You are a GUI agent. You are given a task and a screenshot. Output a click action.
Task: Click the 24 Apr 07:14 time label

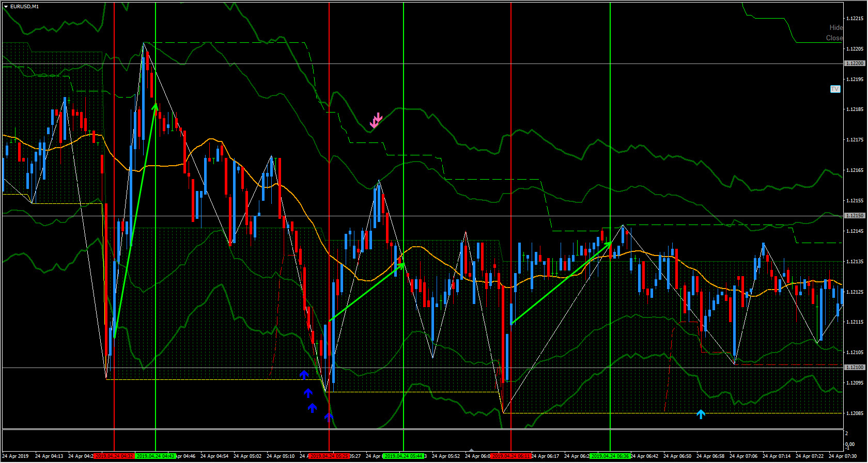coord(777,456)
